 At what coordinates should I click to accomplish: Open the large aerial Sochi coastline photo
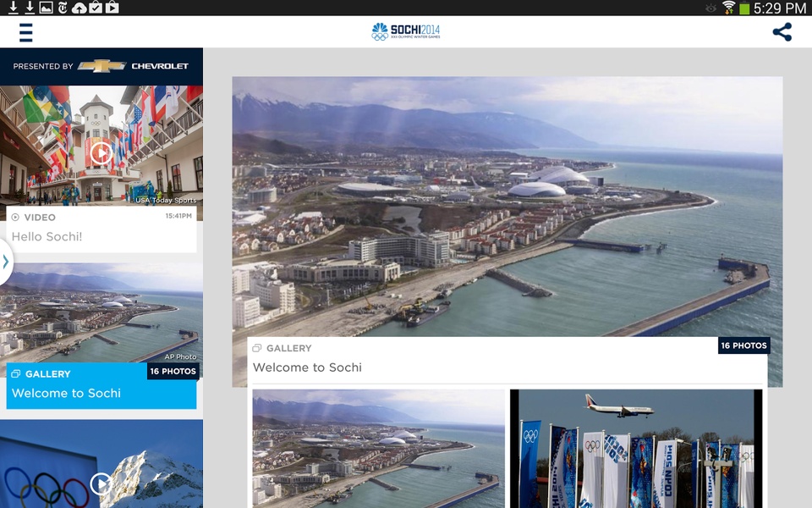point(507,207)
